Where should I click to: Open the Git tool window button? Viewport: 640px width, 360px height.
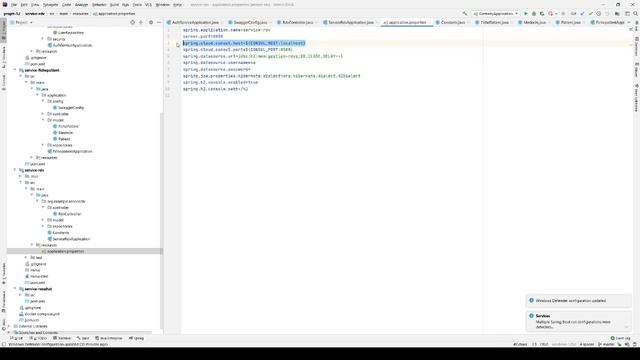click(16, 338)
